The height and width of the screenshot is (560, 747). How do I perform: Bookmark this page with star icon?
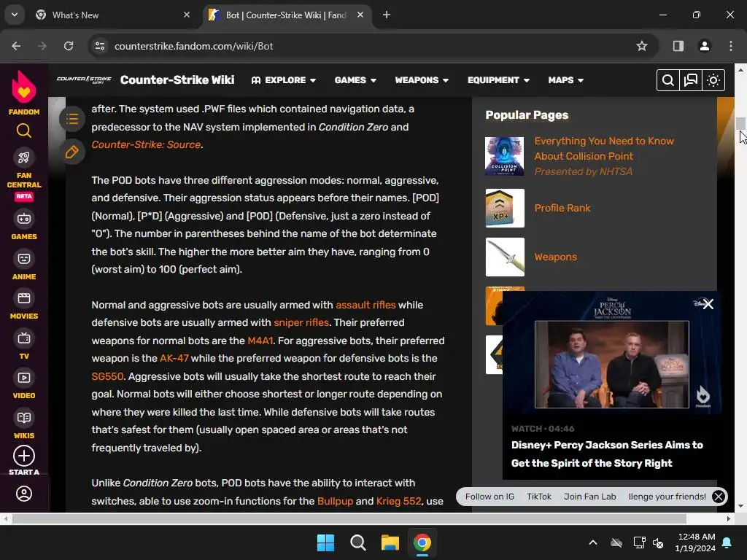click(642, 46)
